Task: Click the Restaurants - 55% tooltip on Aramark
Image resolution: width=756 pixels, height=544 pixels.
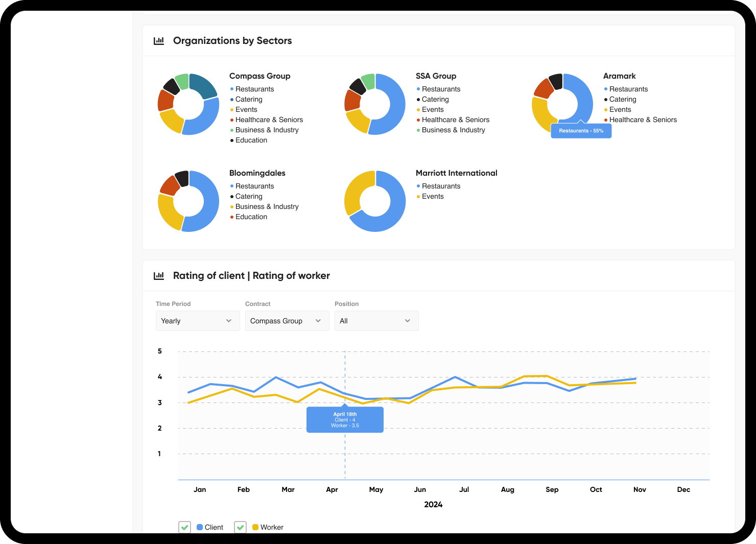Action: (x=581, y=131)
